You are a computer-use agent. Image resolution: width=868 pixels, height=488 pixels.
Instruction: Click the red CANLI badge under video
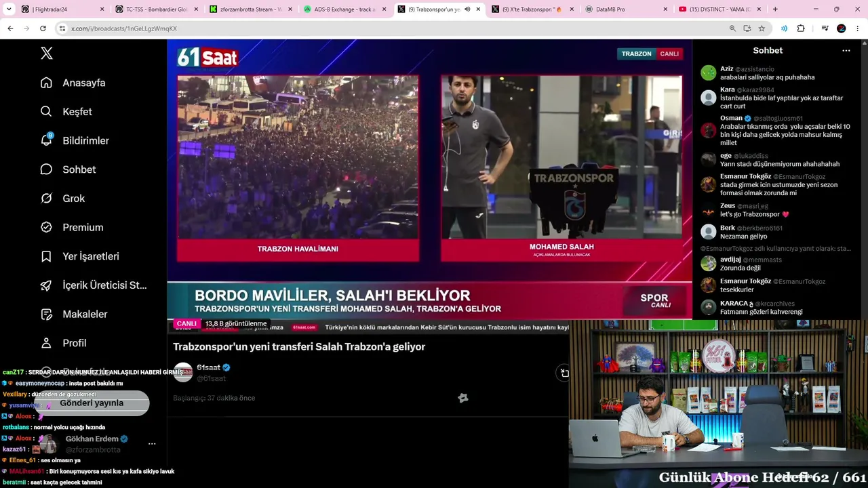click(x=186, y=324)
